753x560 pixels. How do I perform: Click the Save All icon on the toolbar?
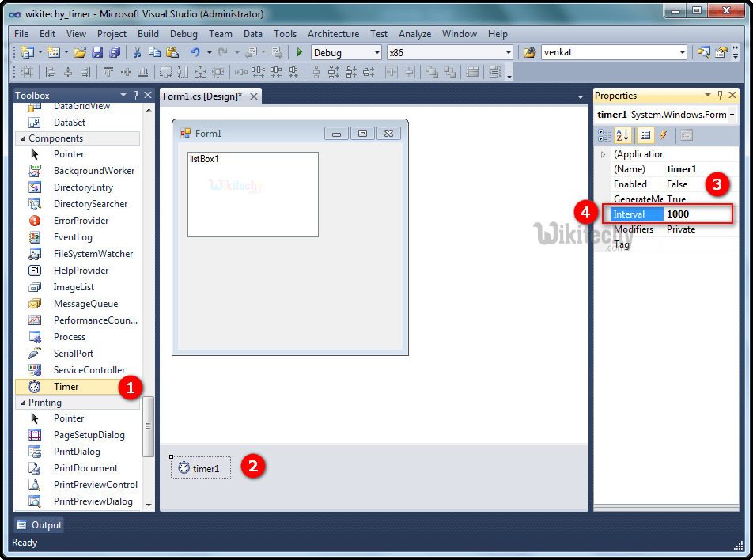pos(115,52)
